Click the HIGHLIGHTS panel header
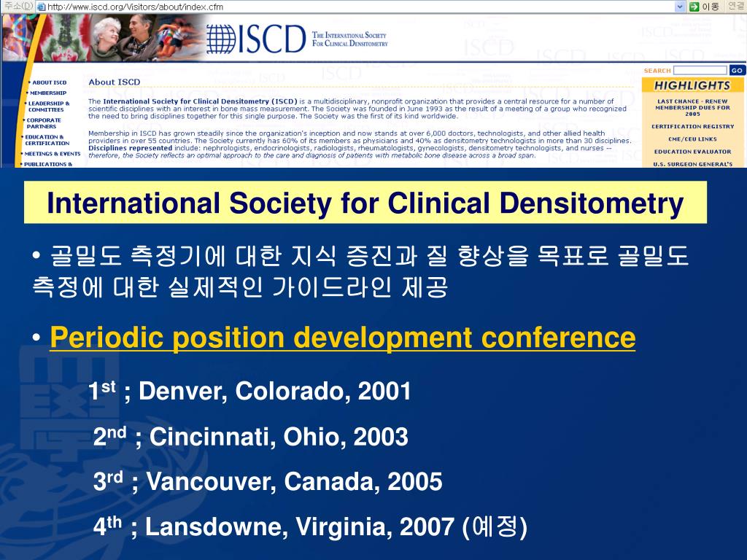Image resolution: width=747 pixels, height=560 pixels. click(x=692, y=85)
